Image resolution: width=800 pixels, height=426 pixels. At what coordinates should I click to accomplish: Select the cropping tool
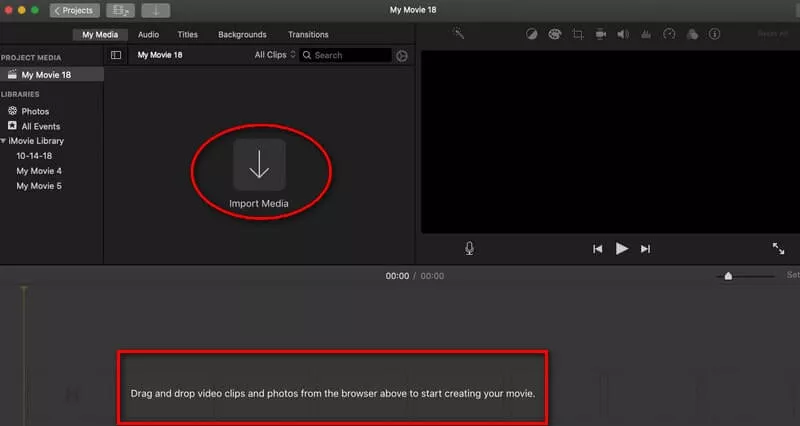click(x=578, y=34)
